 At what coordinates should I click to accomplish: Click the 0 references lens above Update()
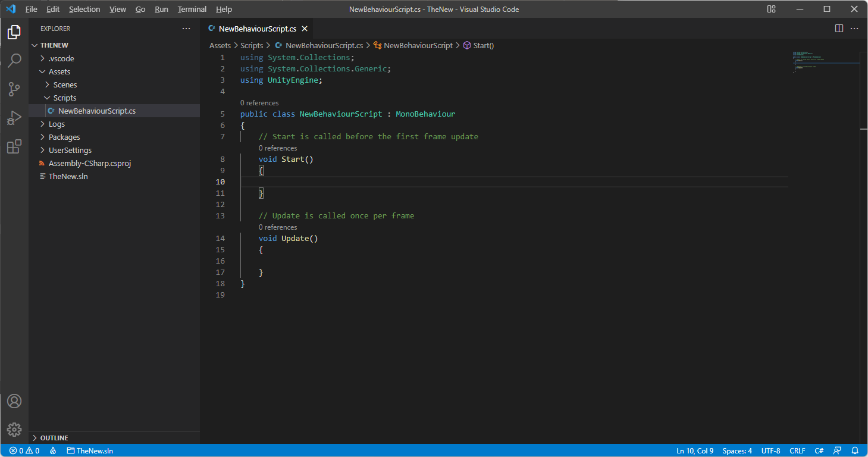[x=278, y=227]
